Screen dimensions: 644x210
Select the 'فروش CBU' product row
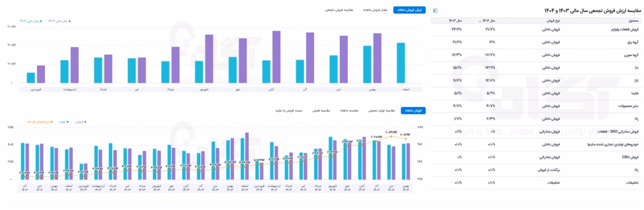tap(536, 157)
